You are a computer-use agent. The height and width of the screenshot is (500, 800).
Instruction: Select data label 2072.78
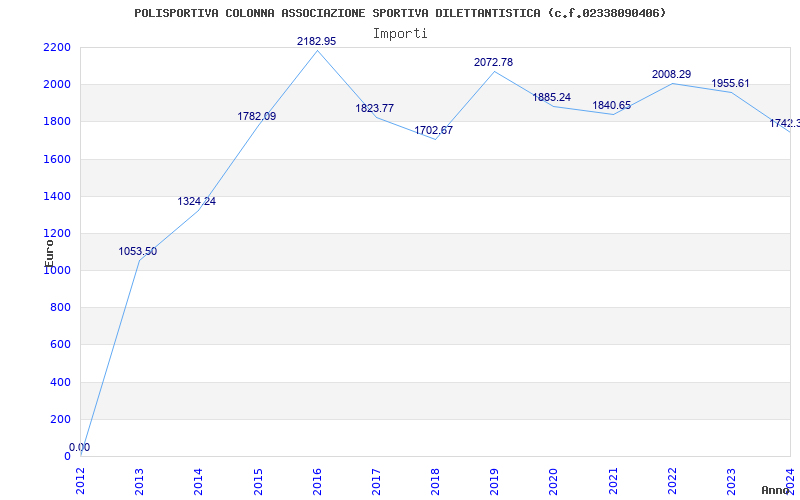[493, 62]
